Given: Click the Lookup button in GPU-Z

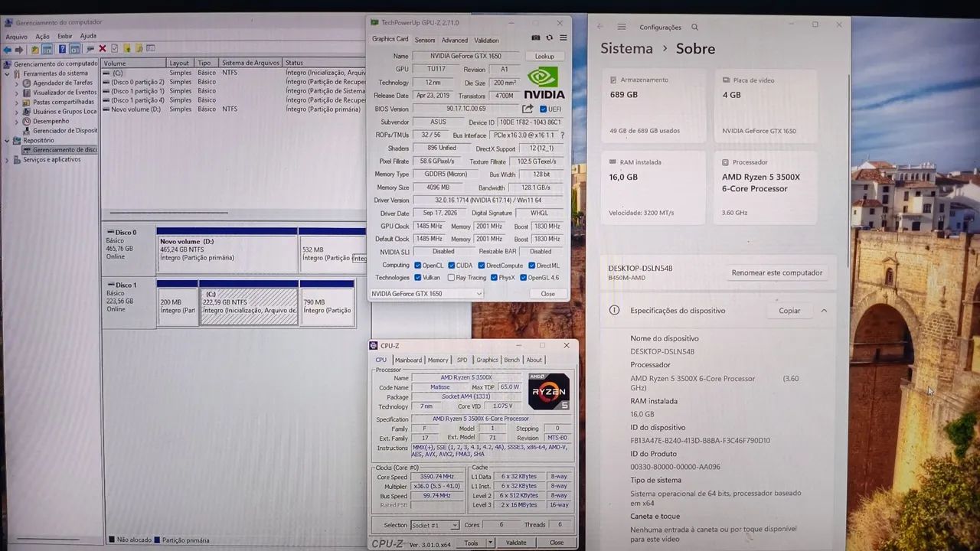Looking at the screenshot, I should pyautogui.click(x=544, y=56).
